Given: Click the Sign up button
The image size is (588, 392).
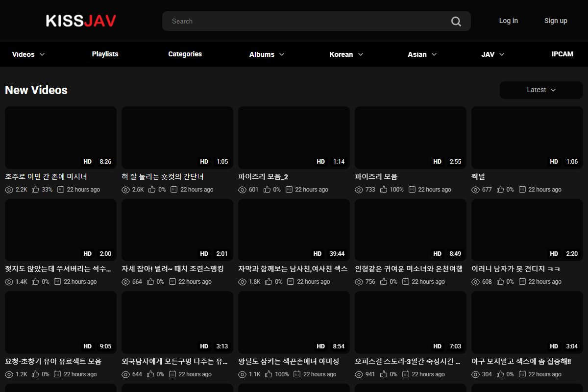Looking at the screenshot, I should [x=556, y=21].
